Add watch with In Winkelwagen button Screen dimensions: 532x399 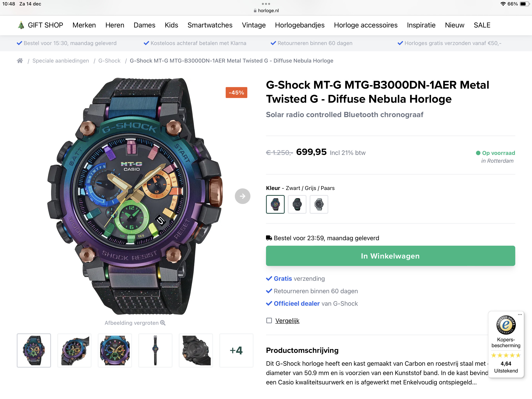[390, 256]
